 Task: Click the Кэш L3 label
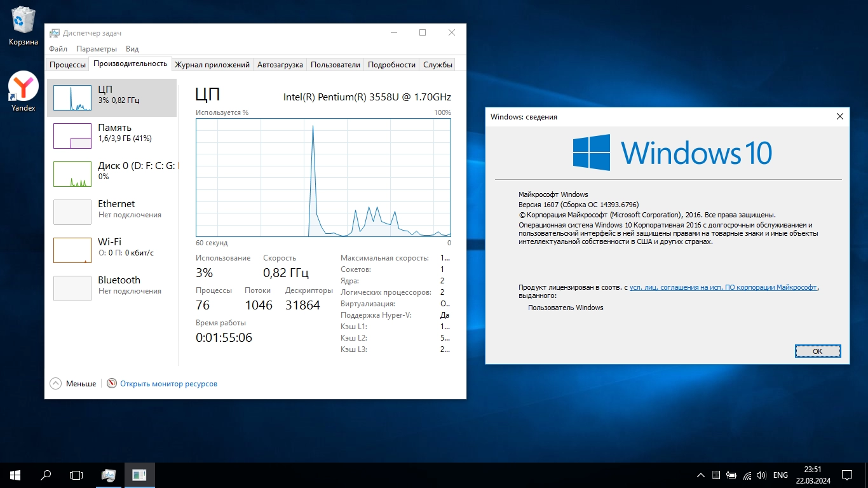(354, 349)
